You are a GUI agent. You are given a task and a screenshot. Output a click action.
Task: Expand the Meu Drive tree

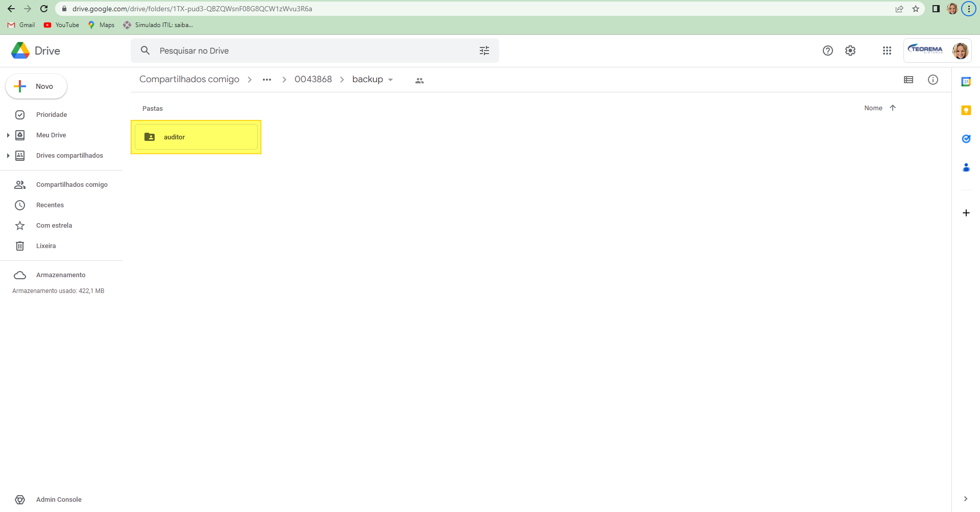point(8,135)
